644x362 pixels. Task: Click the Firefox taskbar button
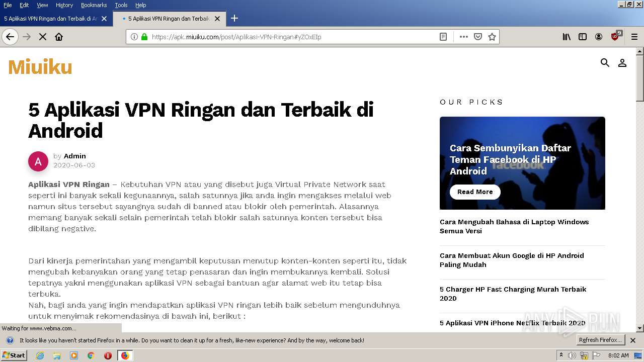(125, 355)
